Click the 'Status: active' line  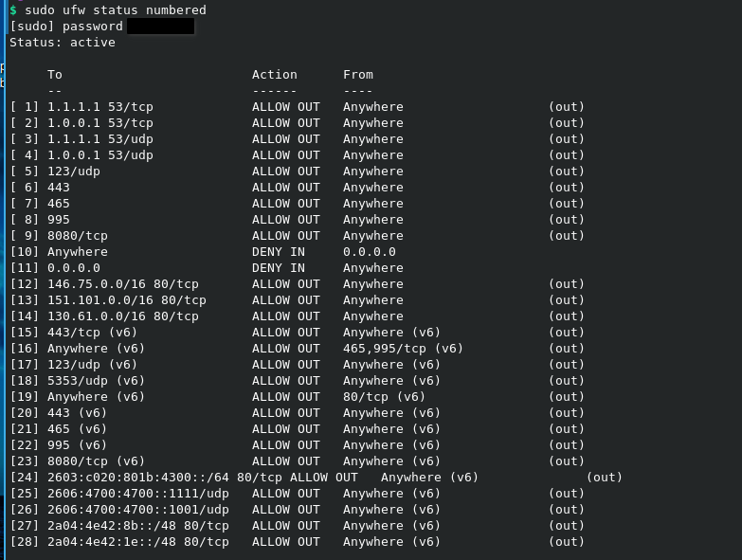coord(63,42)
